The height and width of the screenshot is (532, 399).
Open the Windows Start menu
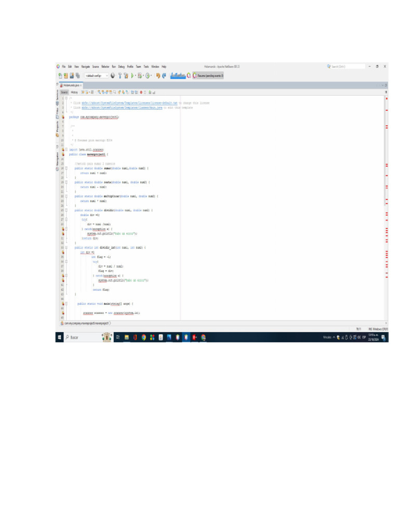tap(59, 337)
